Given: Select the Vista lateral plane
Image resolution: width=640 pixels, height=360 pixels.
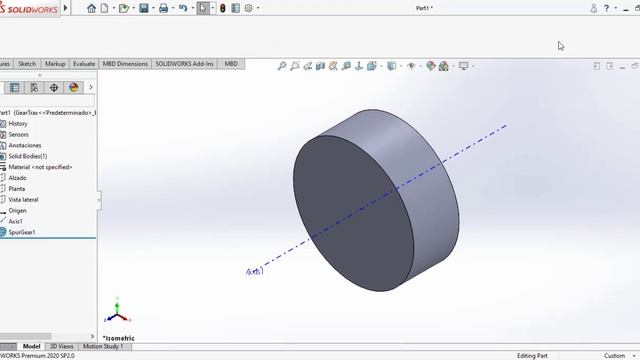Looking at the screenshot, I should coord(23,200).
